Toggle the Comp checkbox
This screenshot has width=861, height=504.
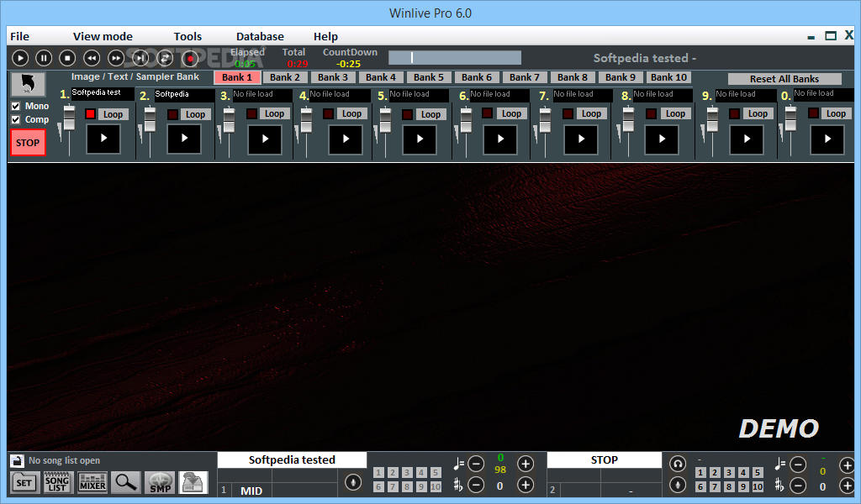tap(16, 119)
